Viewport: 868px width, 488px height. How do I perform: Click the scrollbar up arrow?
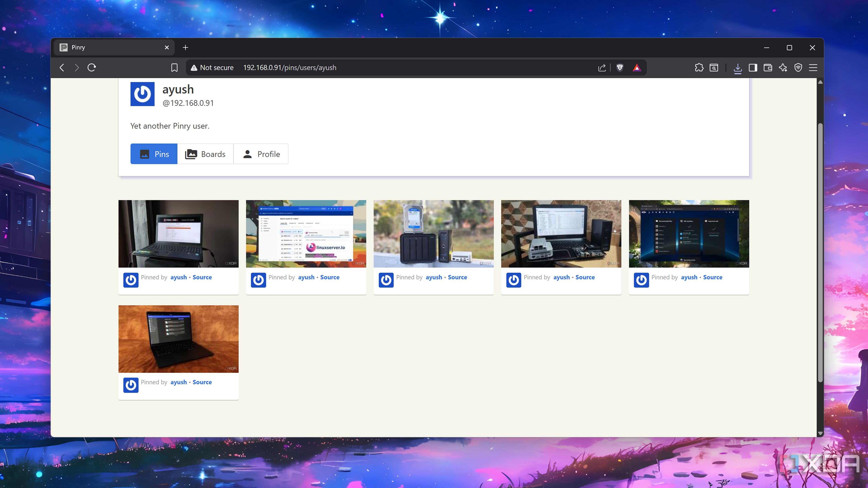[x=821, y=82]
